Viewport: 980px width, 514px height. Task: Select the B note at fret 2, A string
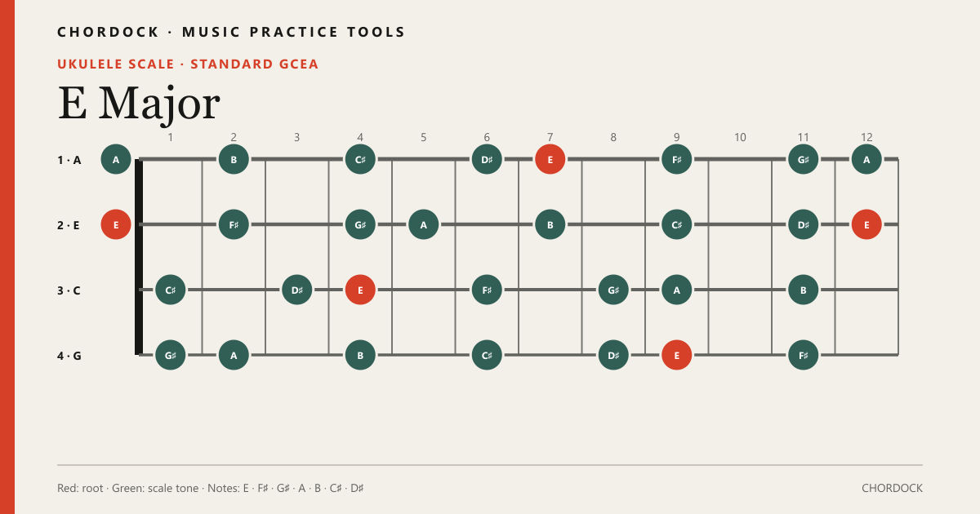click(234, 159)
